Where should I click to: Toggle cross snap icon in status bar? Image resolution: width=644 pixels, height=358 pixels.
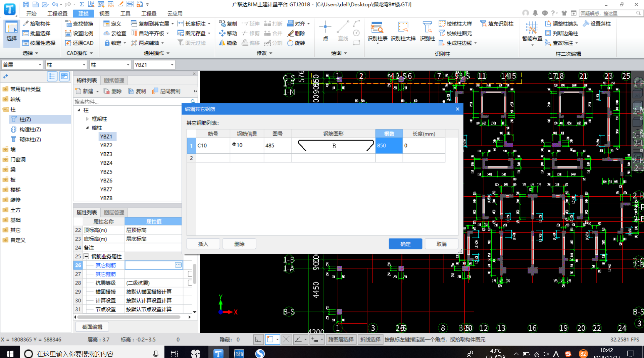coord(286,340)
